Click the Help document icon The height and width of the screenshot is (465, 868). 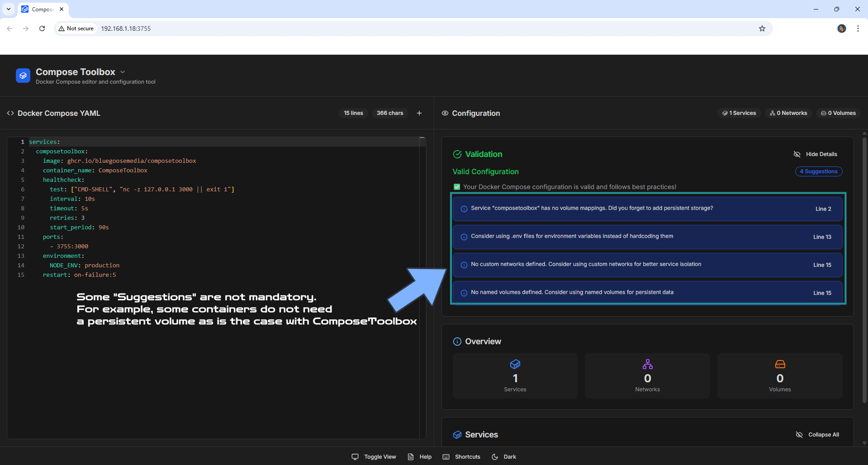click(x=411, y=457)
